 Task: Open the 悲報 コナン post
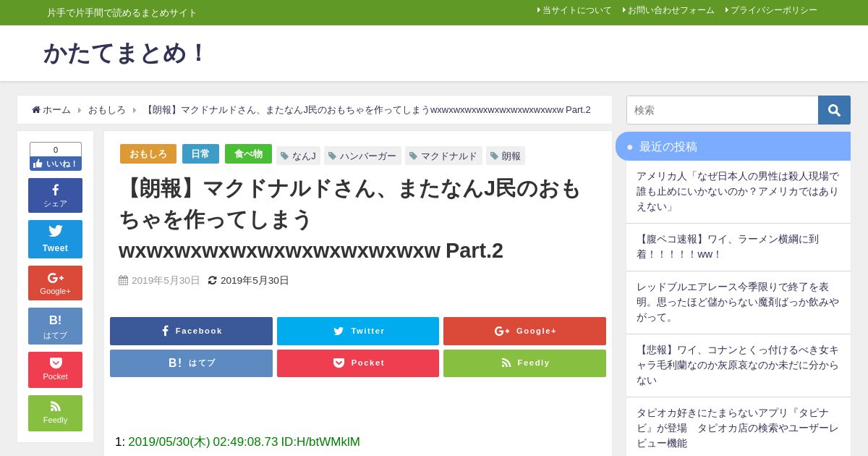click(x=739, y=366)
